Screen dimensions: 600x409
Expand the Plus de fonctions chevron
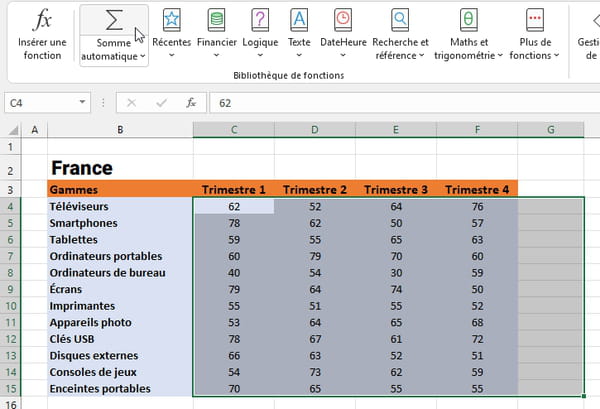point(556,55)
